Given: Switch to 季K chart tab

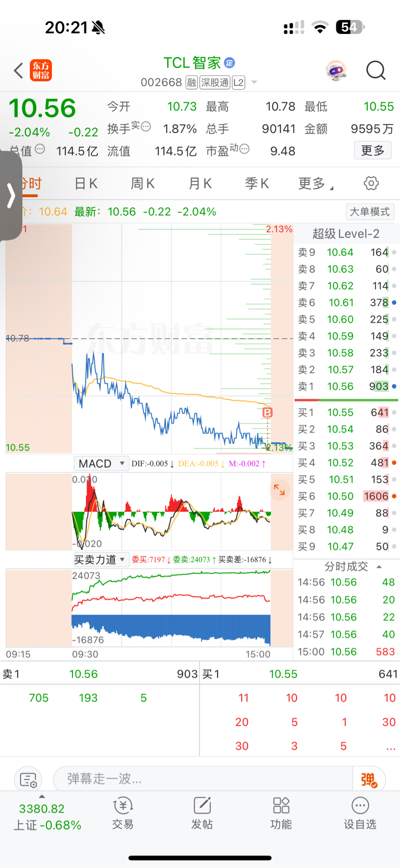Looking at the screenshot, I should tap(257, 184).
